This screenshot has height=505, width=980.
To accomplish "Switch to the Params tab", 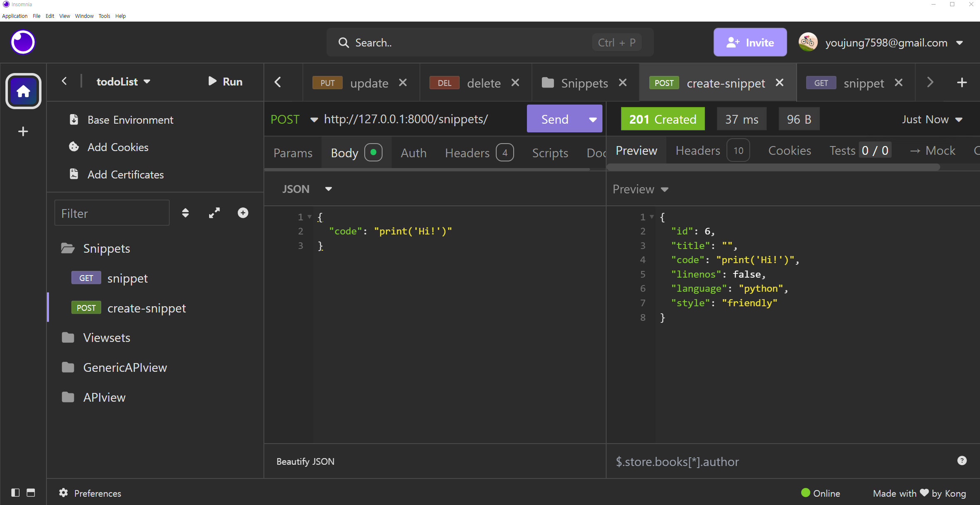I will pyautogui.click(x=293, y=153).
